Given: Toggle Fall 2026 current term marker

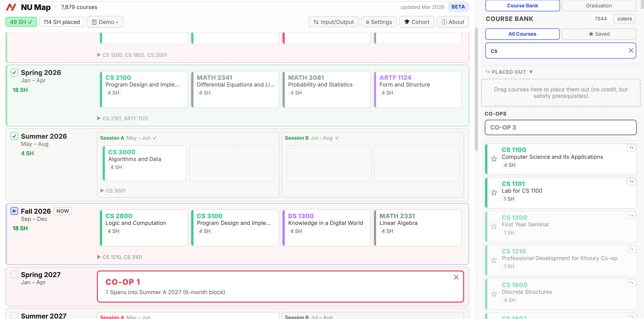Looking at the screenshot, I should click(x=14, y=211).
